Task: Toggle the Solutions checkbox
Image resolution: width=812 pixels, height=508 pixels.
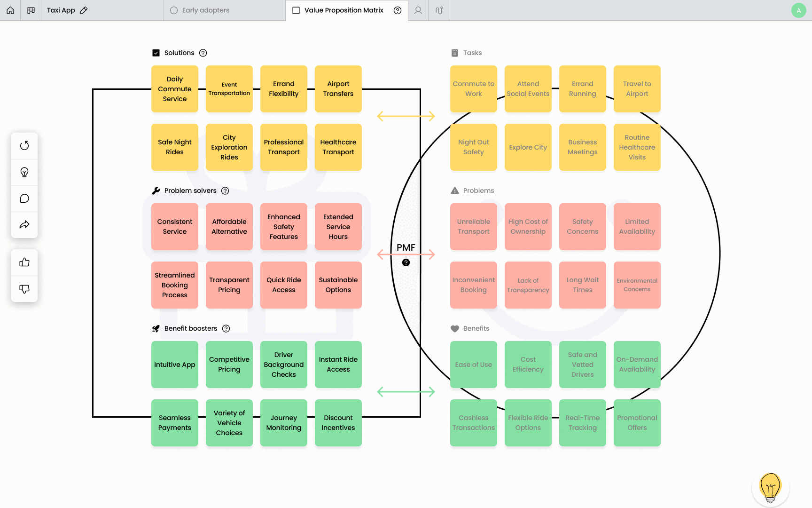Action: point(156,53)
